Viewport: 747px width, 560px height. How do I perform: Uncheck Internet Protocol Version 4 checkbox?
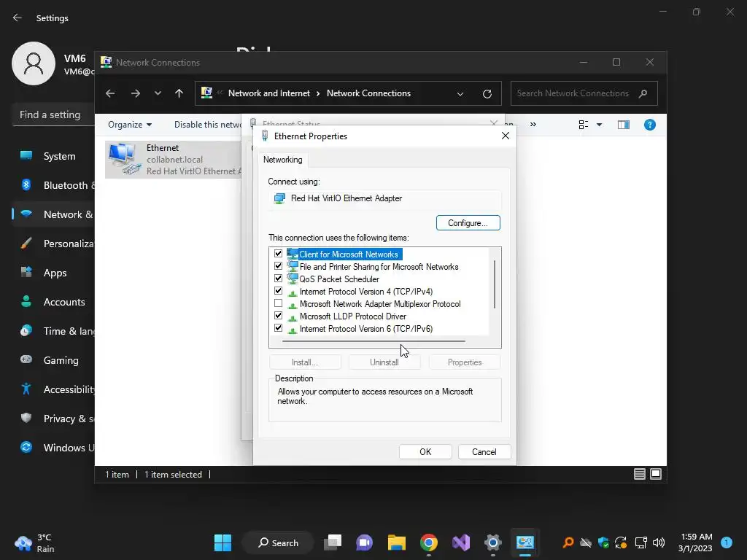(278, 291)
